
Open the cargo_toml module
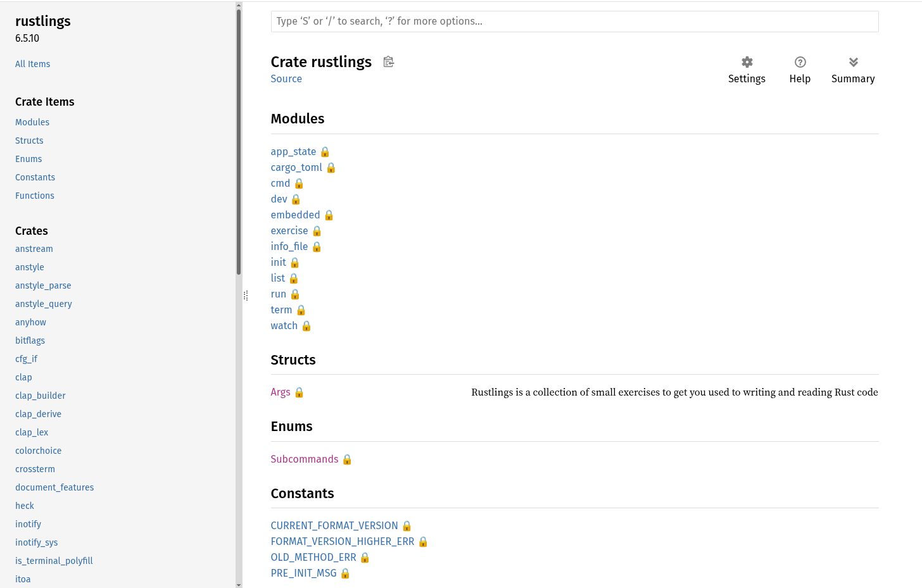click(296, 168)
